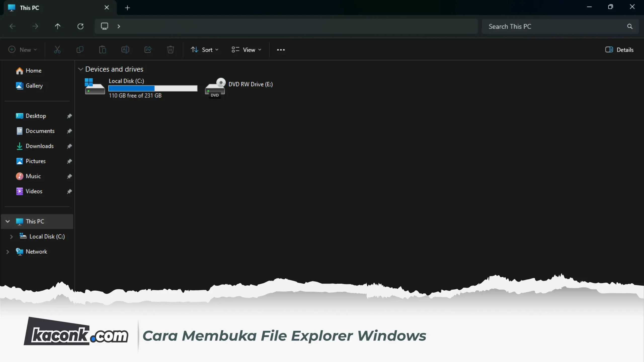Go up one folder level
The image size is (644, 362).
(x=58, y=26)
